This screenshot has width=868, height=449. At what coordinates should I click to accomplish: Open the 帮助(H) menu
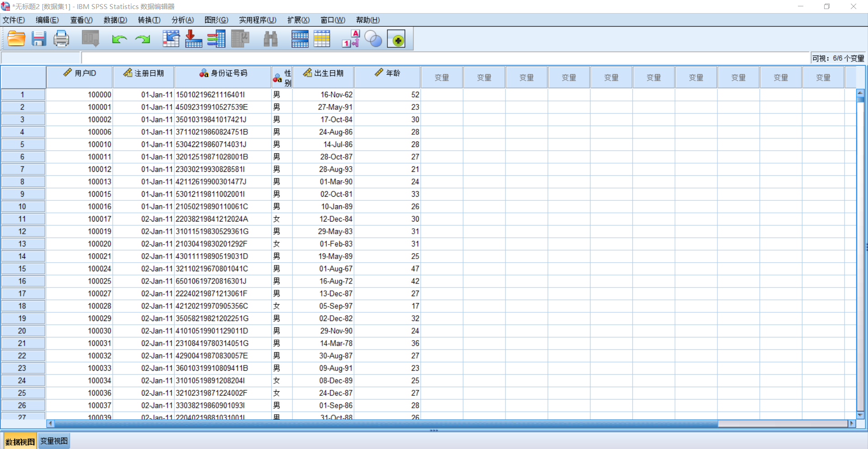click(368, 20)
